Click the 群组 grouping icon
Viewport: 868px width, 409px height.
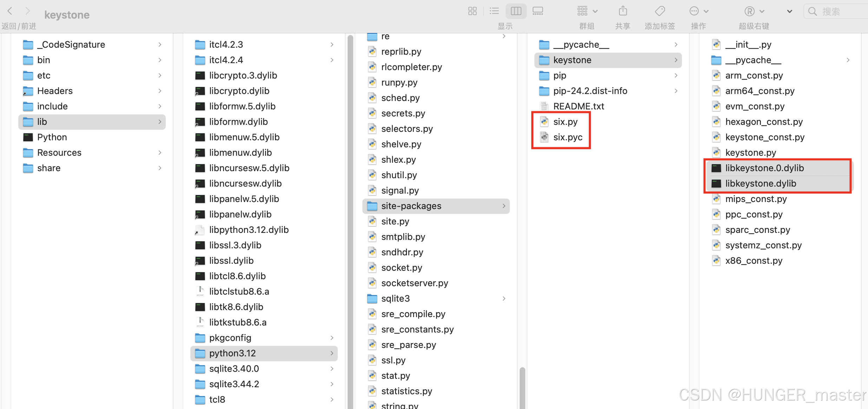coord(582,11)
